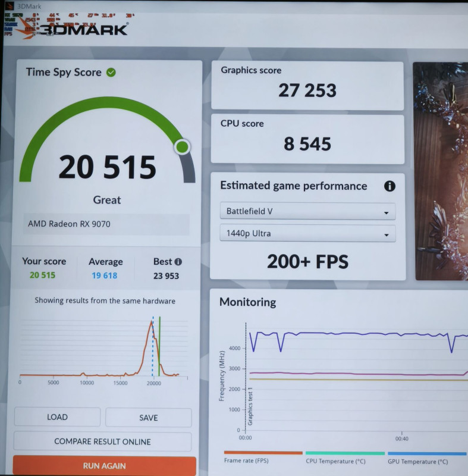Open the 1440p Ultra resolution dropdown
Image resolution: width=468 pixels, height=476 pixels.
point(307,233)
